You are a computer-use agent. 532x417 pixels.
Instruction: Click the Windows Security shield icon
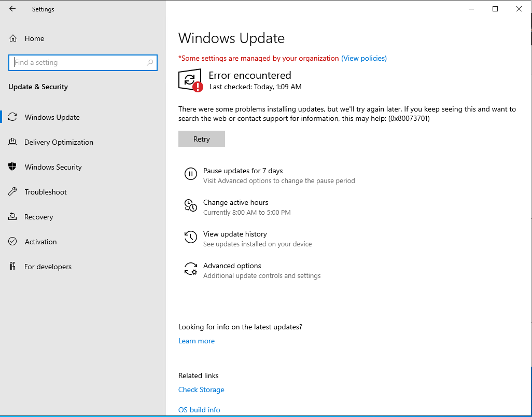pyautogui.click(x=12, y=166)
